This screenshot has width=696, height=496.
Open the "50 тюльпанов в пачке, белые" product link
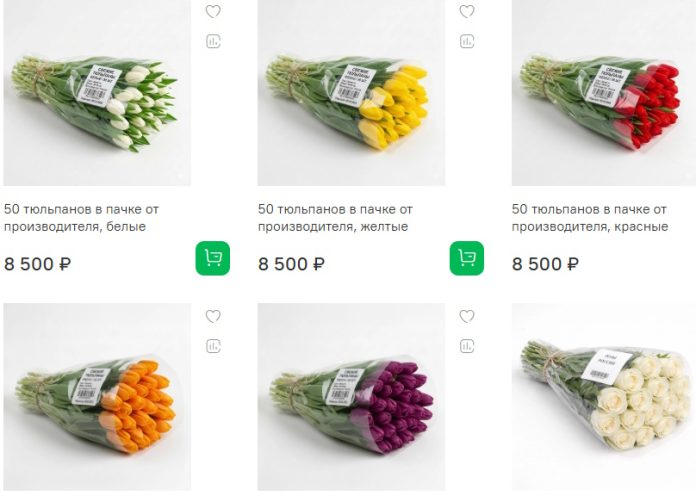[x=82, y=218]
